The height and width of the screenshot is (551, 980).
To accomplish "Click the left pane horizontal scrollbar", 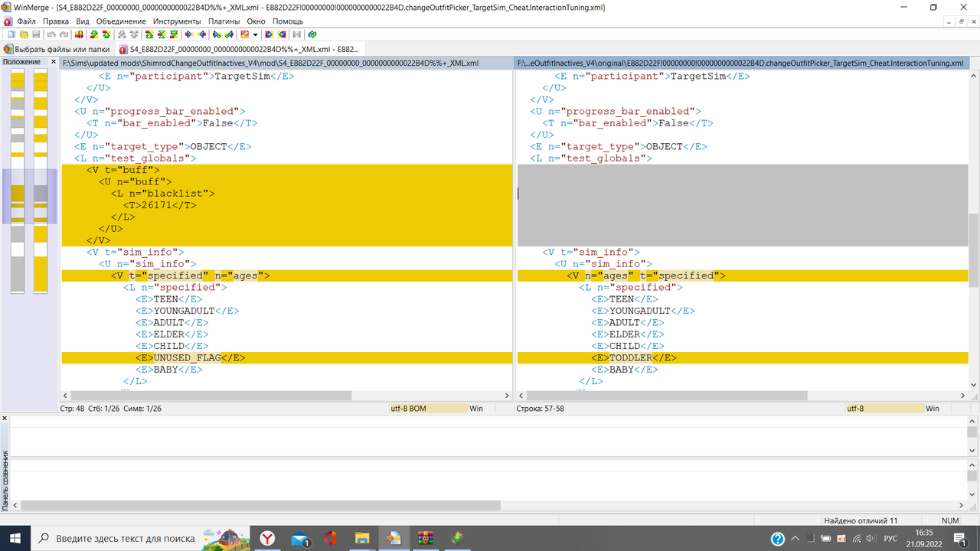I will coord(211,396).
